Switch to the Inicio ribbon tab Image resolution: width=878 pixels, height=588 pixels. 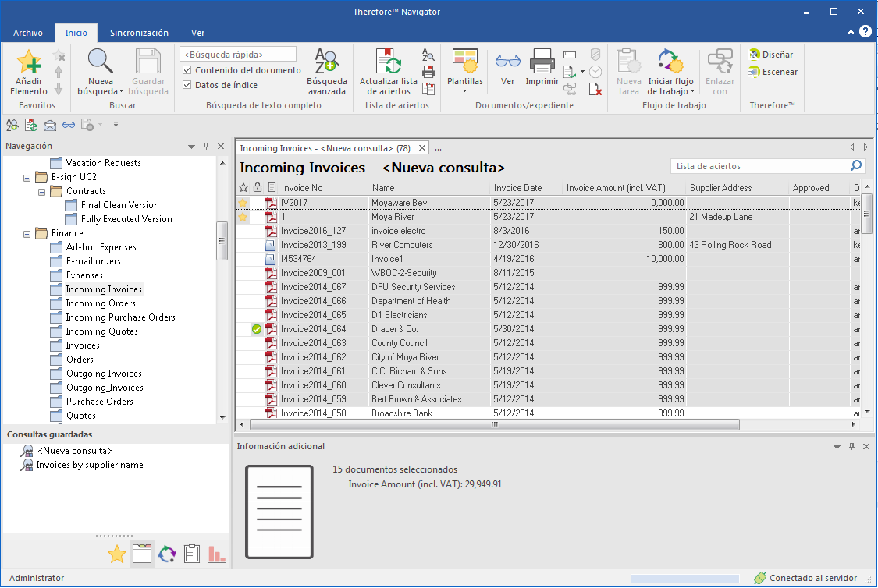pyautogui.click(x=76, y=33)
